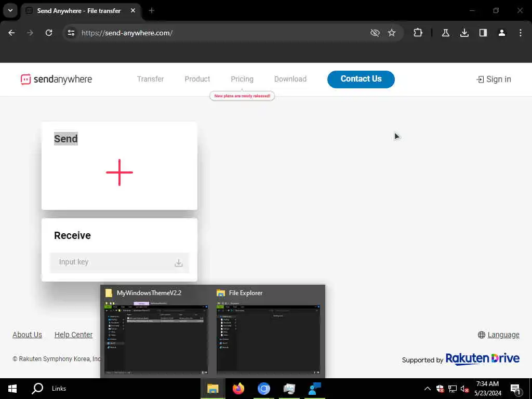Image resolution: width=532 pixels, height=399 pixels.
Task: Open the Language selector
Action: [499, 335]
